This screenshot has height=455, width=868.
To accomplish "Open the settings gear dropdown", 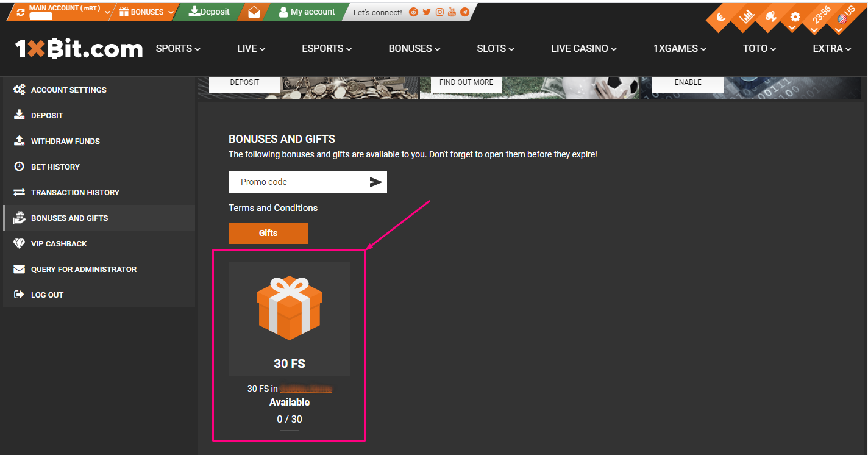I will pos(795,17).
